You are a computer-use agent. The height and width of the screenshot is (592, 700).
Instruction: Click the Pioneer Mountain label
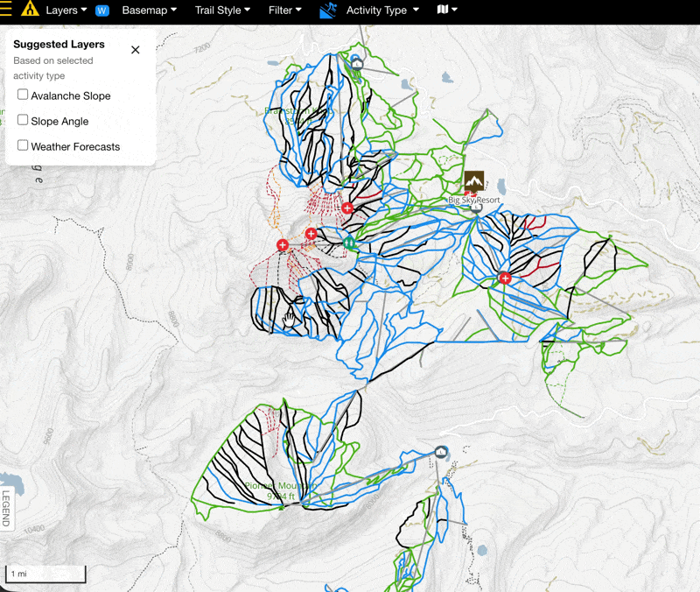pyautogui.click(x=281, y=490)
